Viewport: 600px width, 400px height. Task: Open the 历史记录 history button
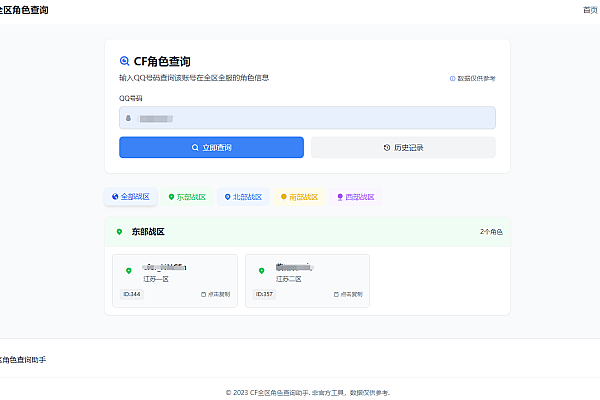coord(403,147)
